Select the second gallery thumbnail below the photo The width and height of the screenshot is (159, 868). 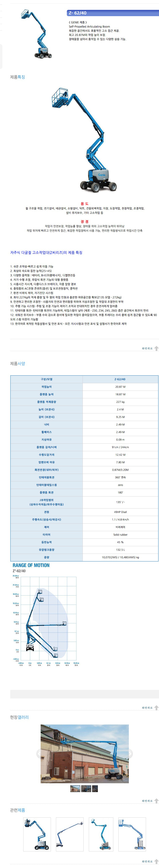pos(86,788)
